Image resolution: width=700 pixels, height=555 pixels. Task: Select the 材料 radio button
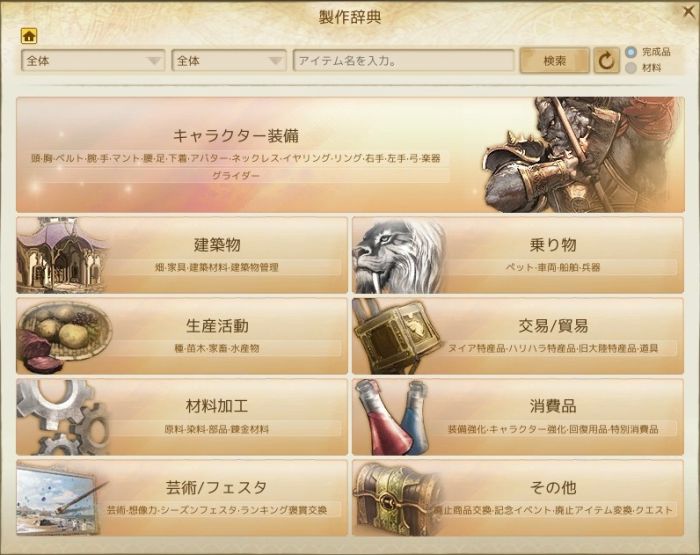(631, 68)
